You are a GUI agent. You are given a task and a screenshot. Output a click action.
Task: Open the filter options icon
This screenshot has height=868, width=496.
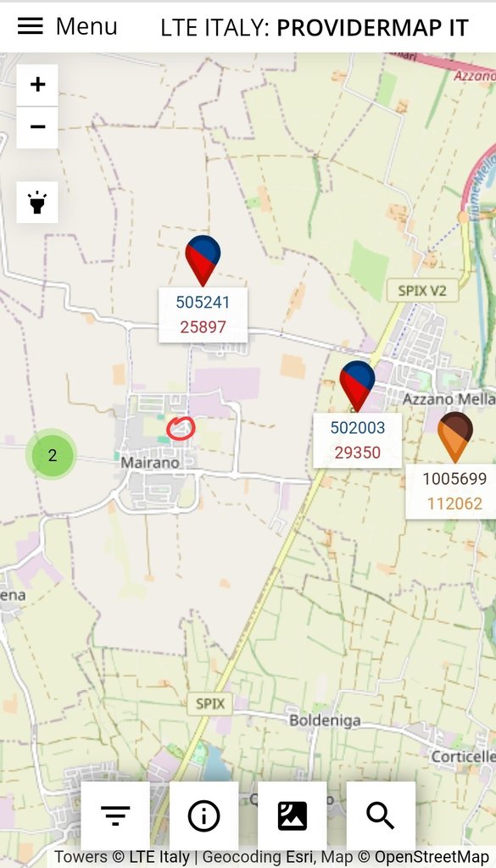(x=115, y=816)
